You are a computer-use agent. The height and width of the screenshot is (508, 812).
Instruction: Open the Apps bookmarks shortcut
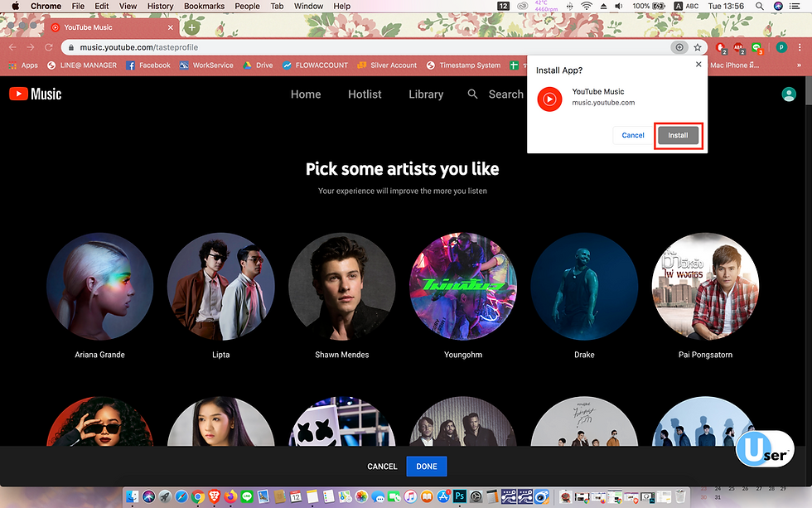pyautogui.click(x=23, y=65)
